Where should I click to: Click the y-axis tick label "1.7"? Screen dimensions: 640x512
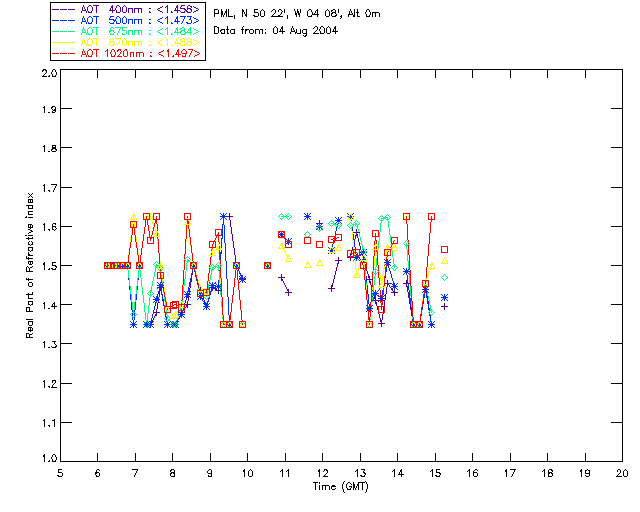pos(49,188)
